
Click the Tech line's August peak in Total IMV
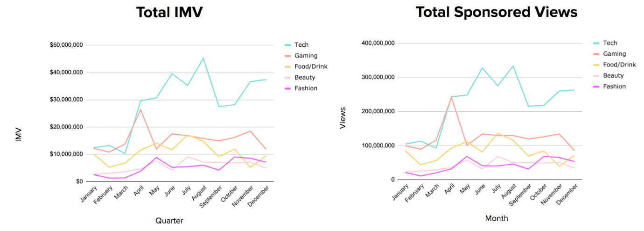point(203,58)
